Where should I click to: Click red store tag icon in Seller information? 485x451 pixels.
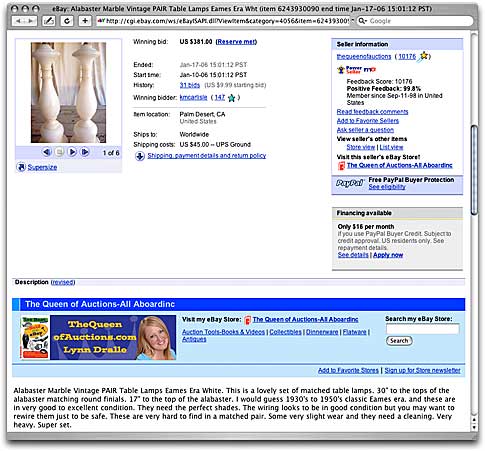pos(341,166)
